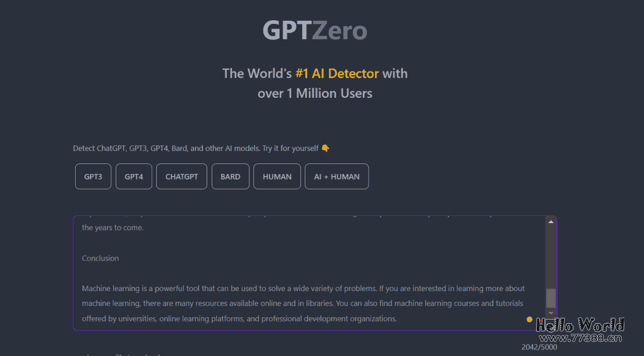Click the line starting 'machine learning, there are many resources'
The image size is (644, 356).
[x=302, y=304]
